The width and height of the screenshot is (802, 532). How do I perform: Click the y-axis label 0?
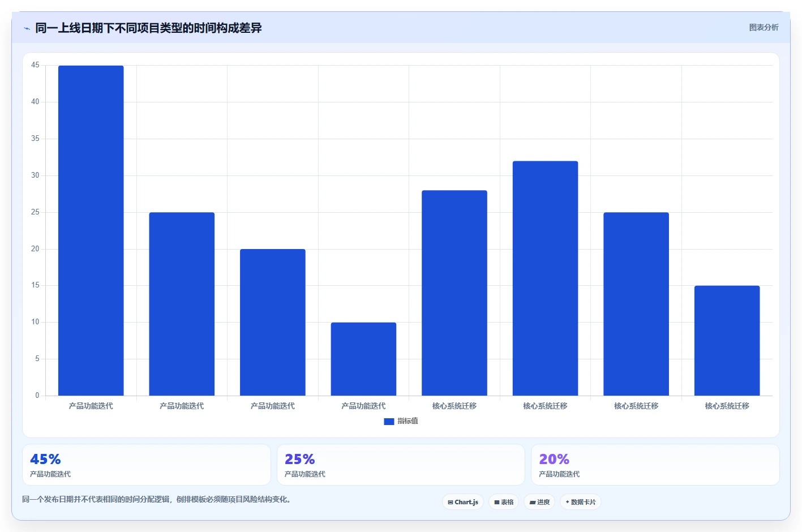point(37,396)
